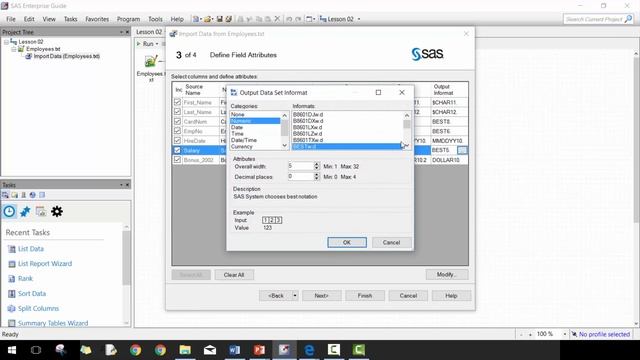The width and height of the screenshot is (640, 360).
Task: Click the Mail taskbar icon
Action: tap(210, 350)
